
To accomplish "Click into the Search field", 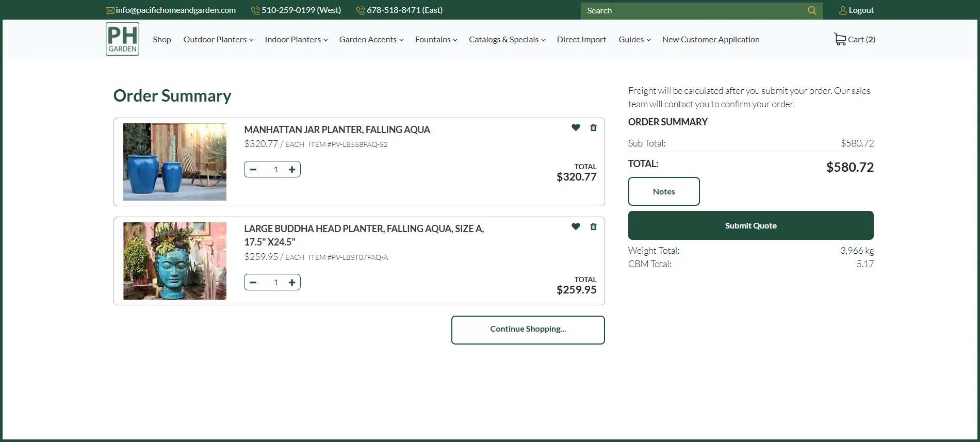I will click(691, 11).
